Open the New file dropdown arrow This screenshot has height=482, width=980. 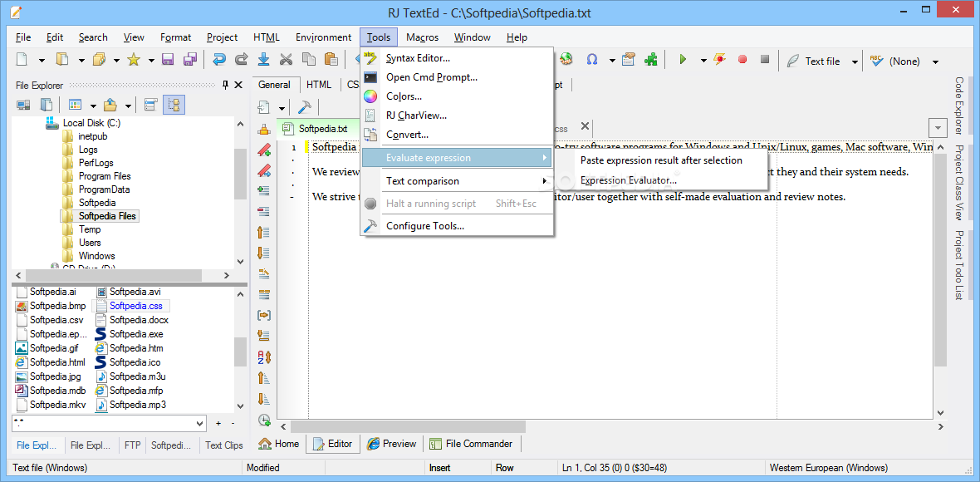tap(42, 61)
